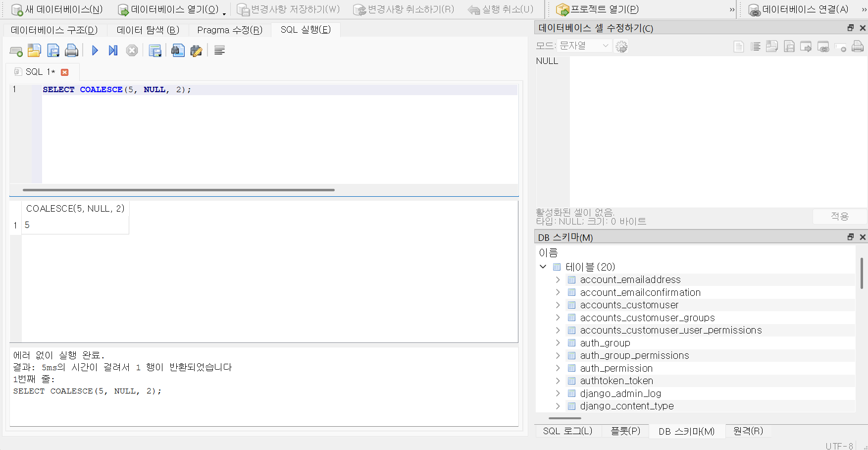Click the open new SQL tab icon
The height and width of the screenshot is (450, 868).
pos(16,51)
